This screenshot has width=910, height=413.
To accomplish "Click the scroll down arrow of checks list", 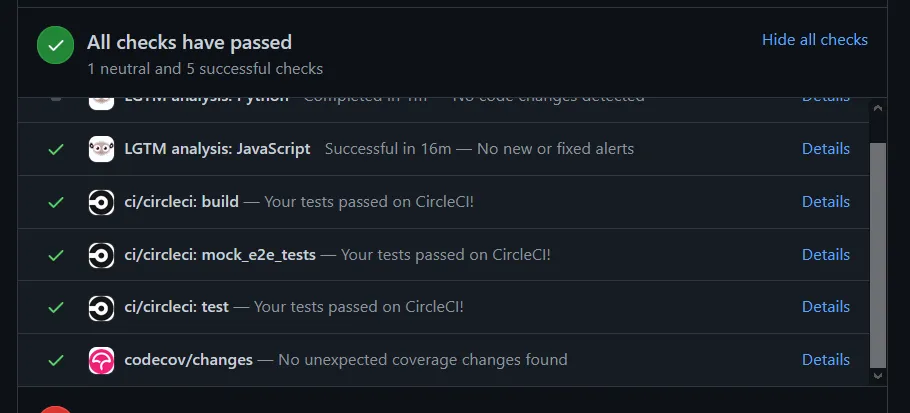I will coord(878,376).
